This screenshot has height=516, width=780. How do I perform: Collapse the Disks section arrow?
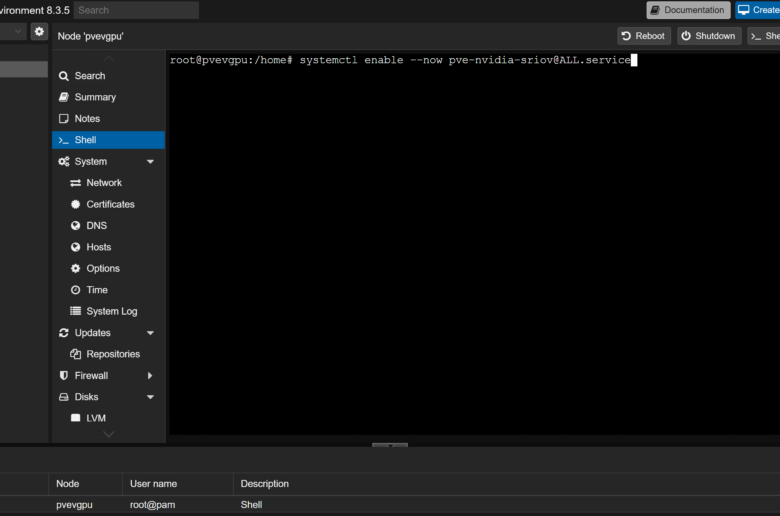[150, 397]
